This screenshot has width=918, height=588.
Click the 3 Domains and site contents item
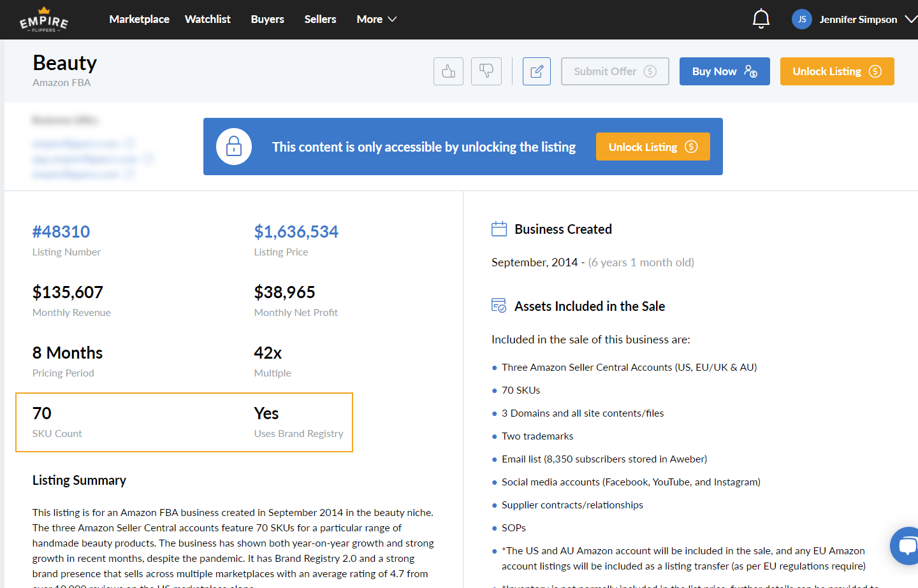click(x=583, y=413)
